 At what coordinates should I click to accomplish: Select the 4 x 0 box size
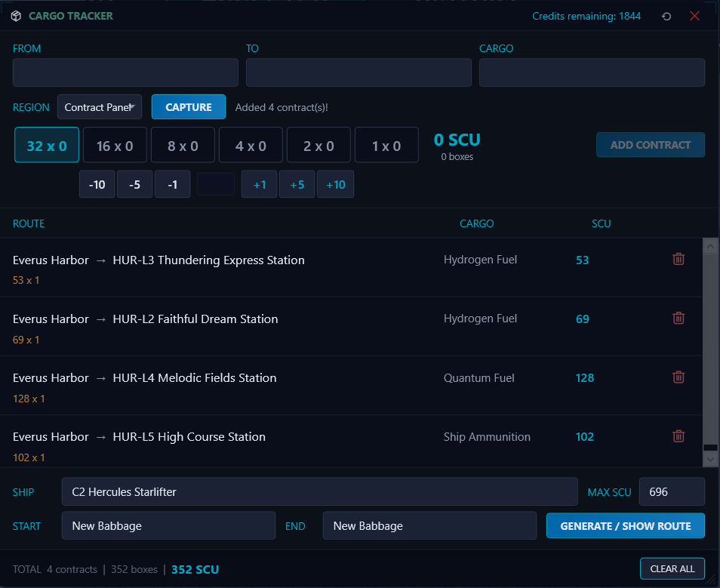click(x=251, y=145)
